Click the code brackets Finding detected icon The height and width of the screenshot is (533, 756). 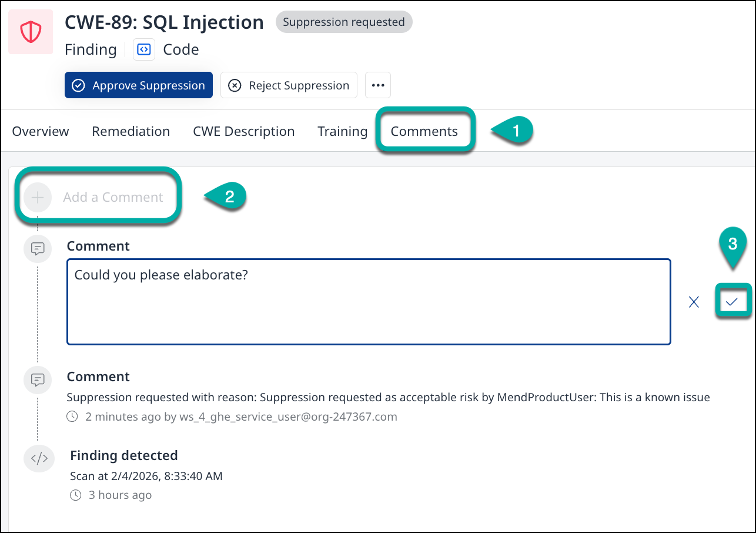coord(39,458)
